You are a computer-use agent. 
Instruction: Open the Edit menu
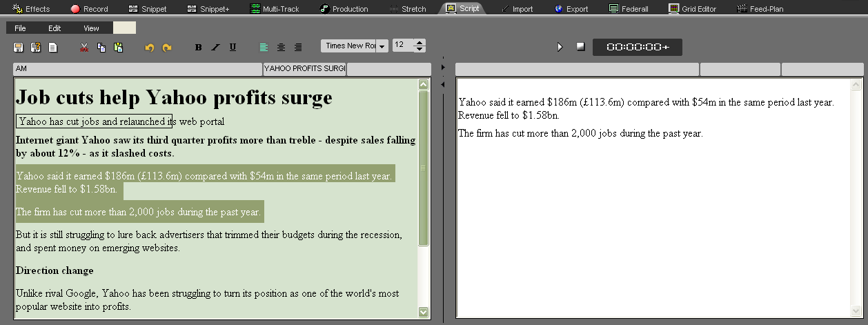tap(55, 28)
